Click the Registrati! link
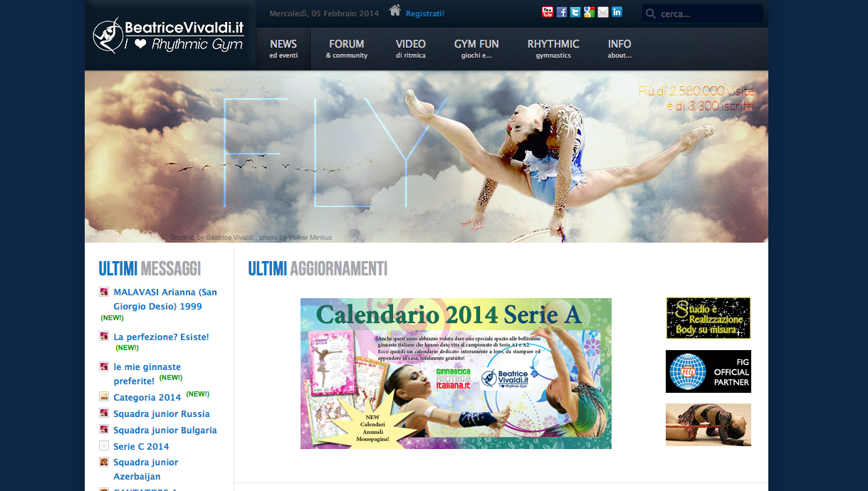The width and height of the screenshot is (868, 491). pyautogui.click(x=425, y=14)
